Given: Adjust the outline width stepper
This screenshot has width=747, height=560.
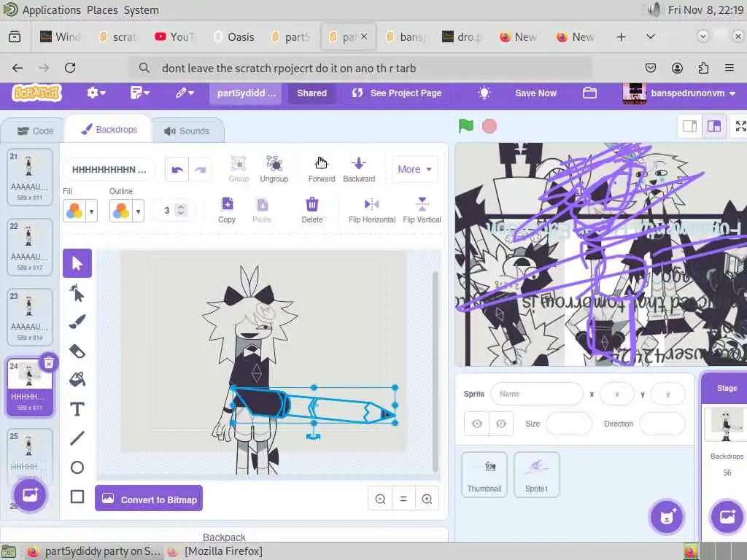Looking at the screenshot, I should pyautogui.click(x=181, y=210).
